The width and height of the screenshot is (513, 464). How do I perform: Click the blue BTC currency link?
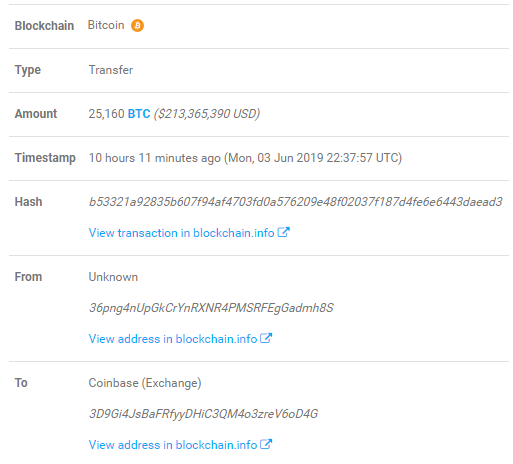pyautogui.click(x=139, y=114)
